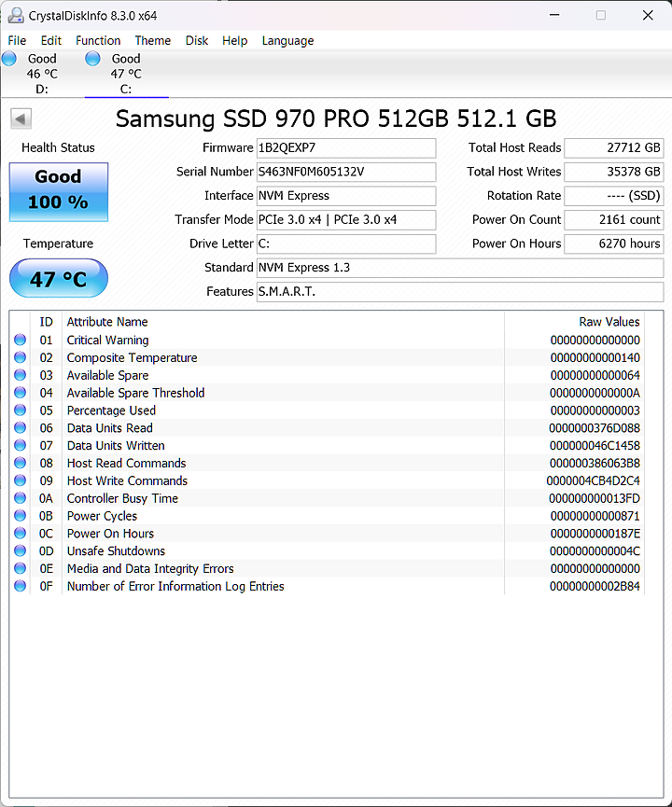Click status orb of Power Cycles row
The height and width of the screenshot is (807, 672).
pos(21,515)
